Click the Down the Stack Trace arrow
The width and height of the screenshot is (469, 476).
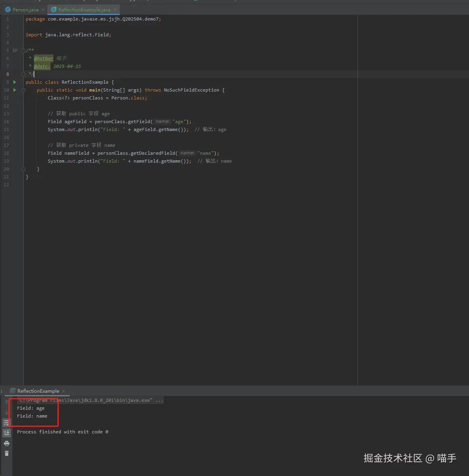(7, 412)
